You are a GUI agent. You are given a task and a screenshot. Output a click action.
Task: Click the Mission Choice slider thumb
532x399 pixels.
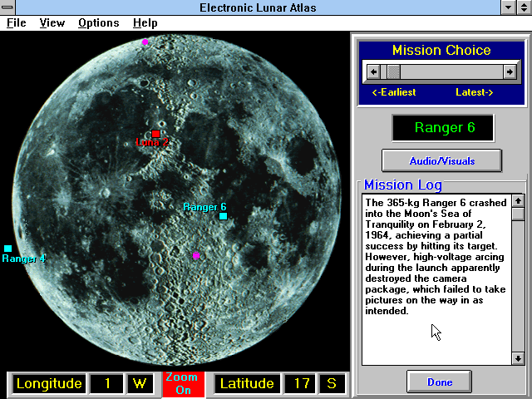coord(393,72)
